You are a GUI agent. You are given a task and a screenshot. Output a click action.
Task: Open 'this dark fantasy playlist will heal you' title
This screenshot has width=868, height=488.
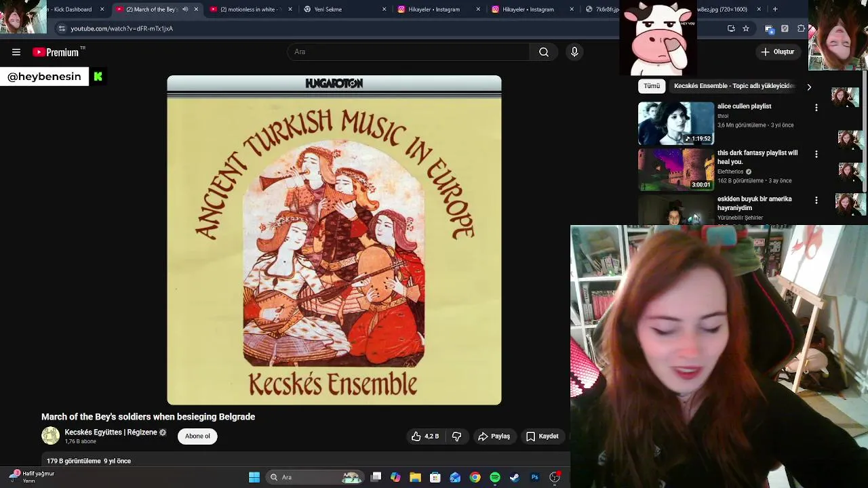[x=757, y=157]
